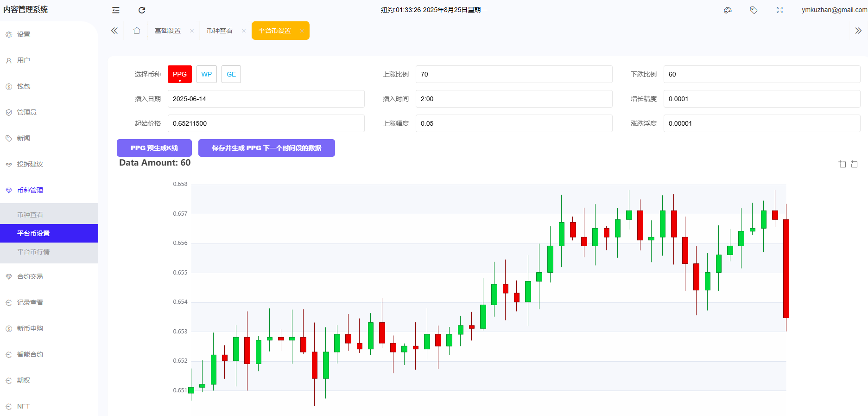Screen dimensions: 868x416
Task: Click the chart zoom tool icon
Action: [842, 164]
